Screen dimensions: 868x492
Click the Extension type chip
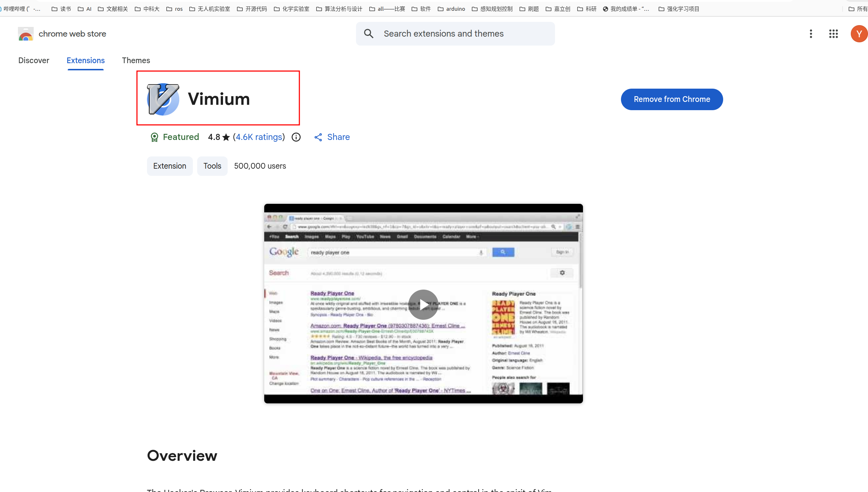(170, 166)
